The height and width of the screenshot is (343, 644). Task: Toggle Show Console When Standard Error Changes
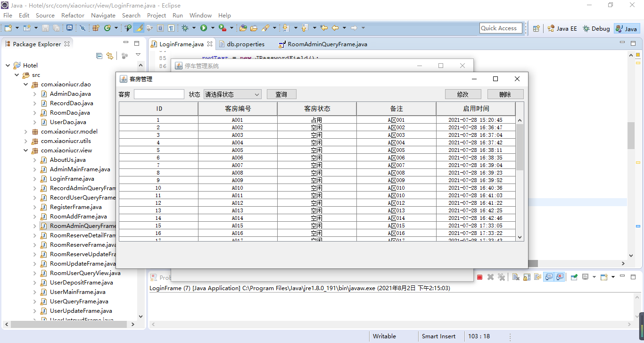click(560, 277)
